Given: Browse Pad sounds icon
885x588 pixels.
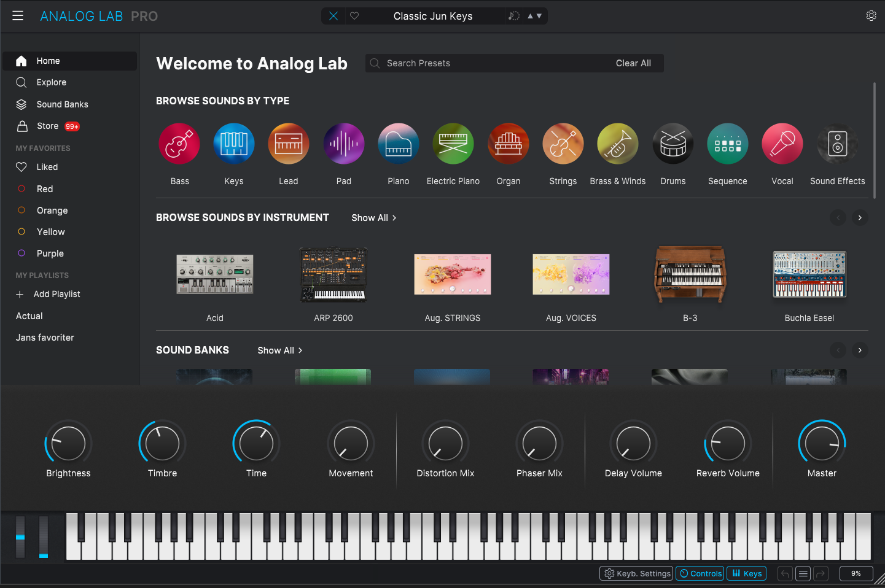Looking at the screenshot, I should 344,144.
